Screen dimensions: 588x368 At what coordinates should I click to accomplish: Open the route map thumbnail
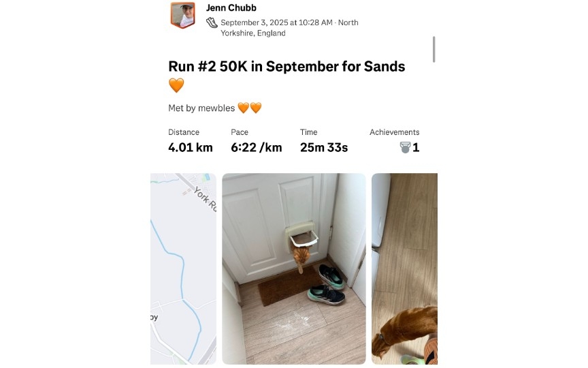183,269
